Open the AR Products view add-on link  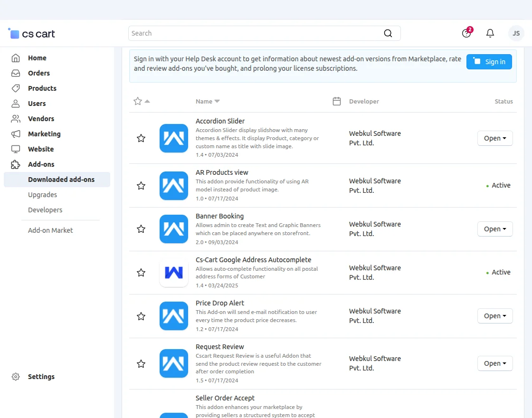222,172
